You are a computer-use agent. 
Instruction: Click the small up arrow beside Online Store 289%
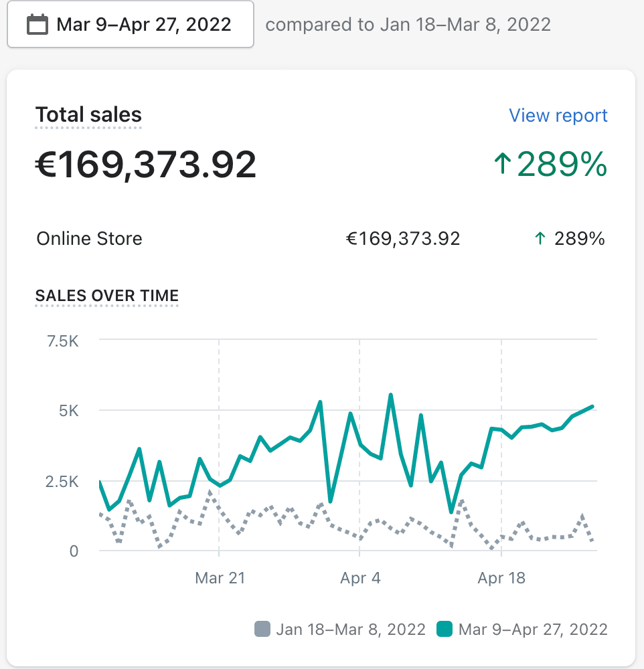(x=540, y=239)
